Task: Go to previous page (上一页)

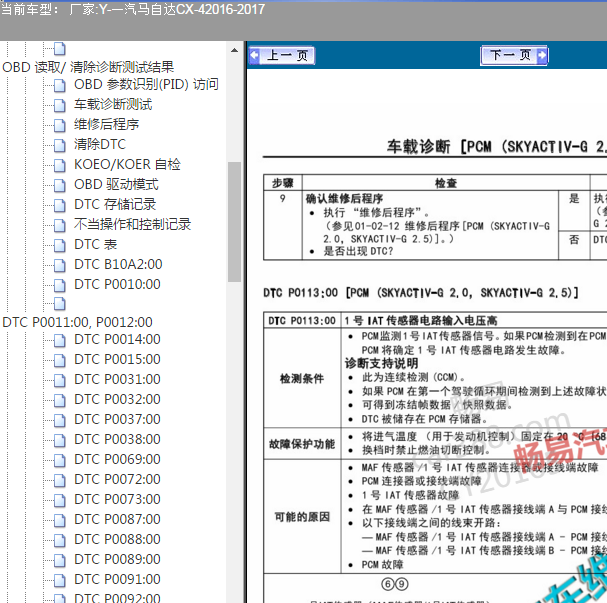Action: 282,56
